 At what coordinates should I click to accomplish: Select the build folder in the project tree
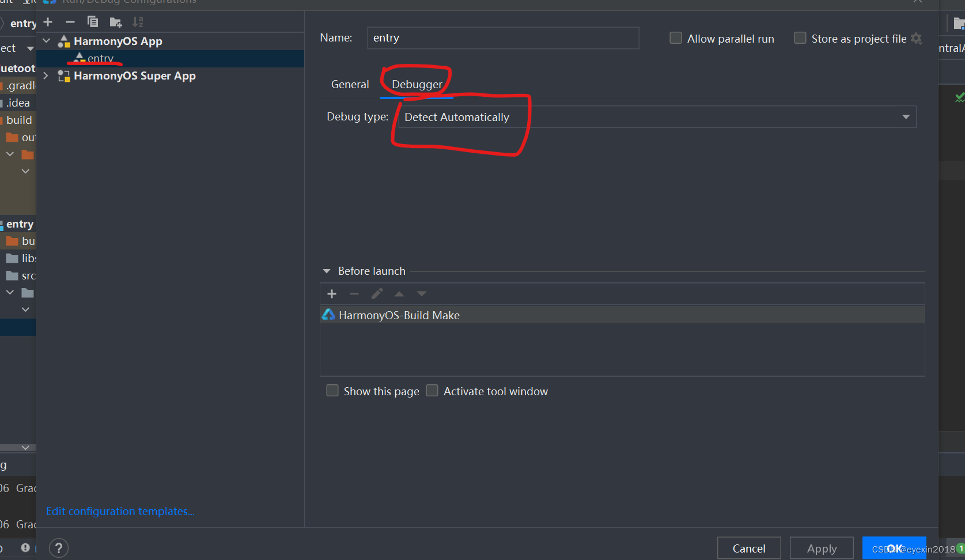click(x=19, y=120)
